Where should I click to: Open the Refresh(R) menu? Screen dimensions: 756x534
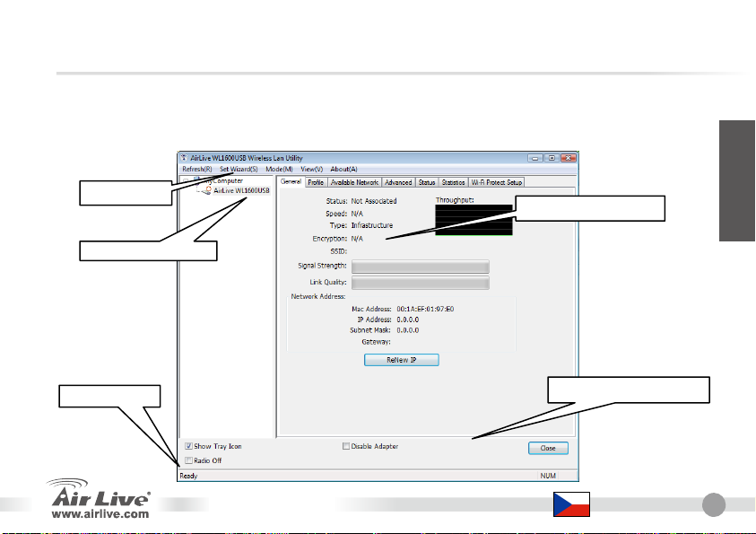[196, 170]
